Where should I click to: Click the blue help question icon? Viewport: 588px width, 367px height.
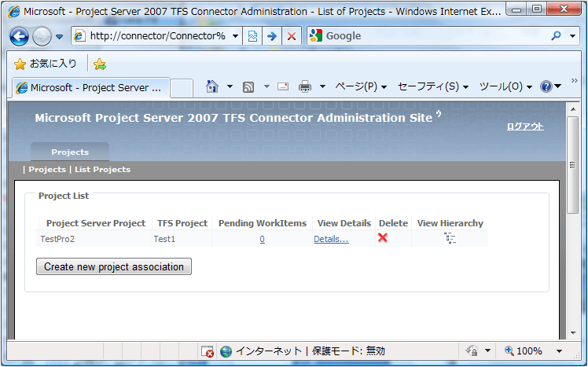point(546,87)
